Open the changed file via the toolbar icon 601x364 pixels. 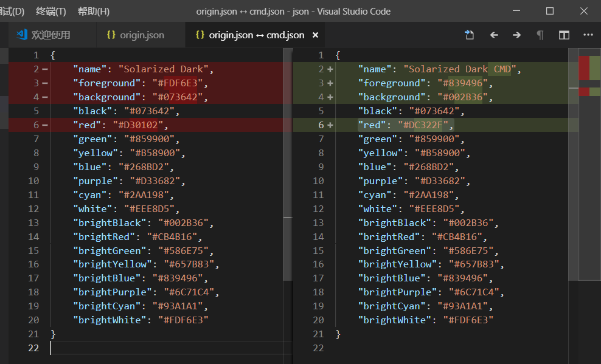469,35
